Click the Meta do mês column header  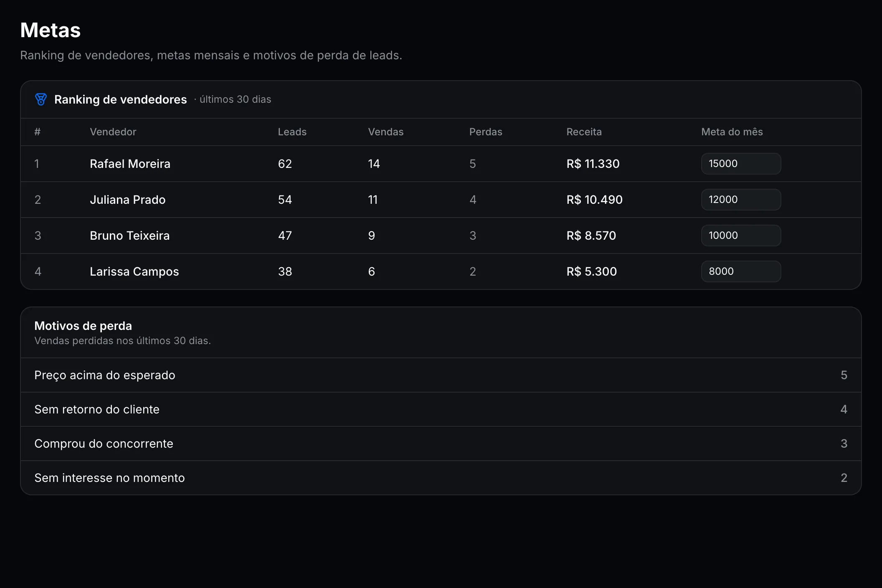tap(732, 132)
